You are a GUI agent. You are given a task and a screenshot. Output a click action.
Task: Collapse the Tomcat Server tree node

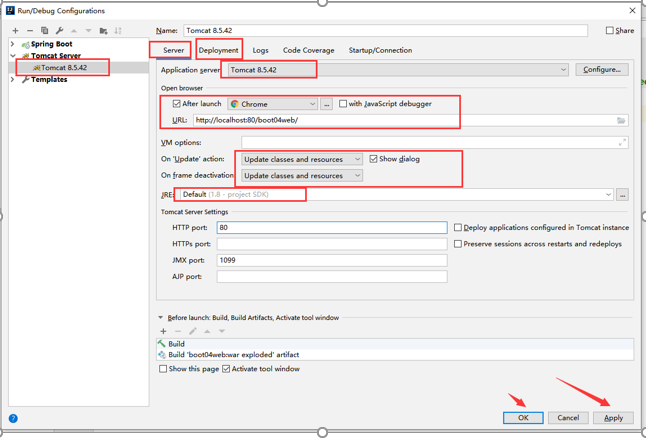(x=12, y=56)
